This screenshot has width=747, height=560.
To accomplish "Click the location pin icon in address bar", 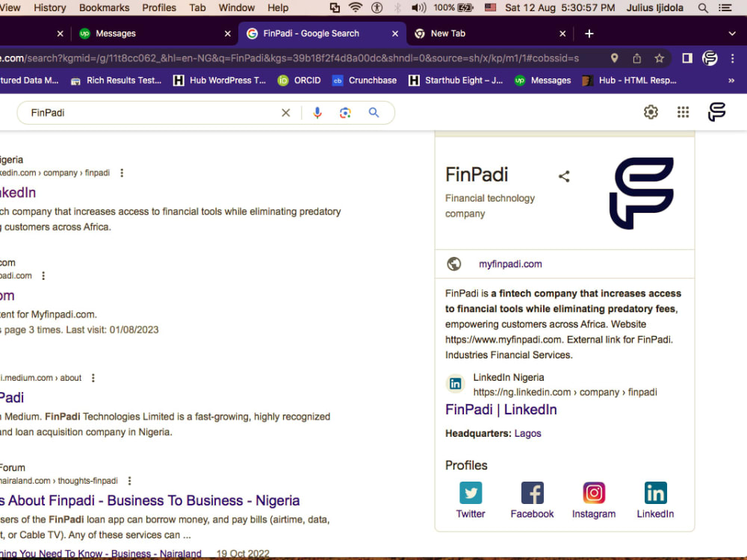I will (615, 58).
